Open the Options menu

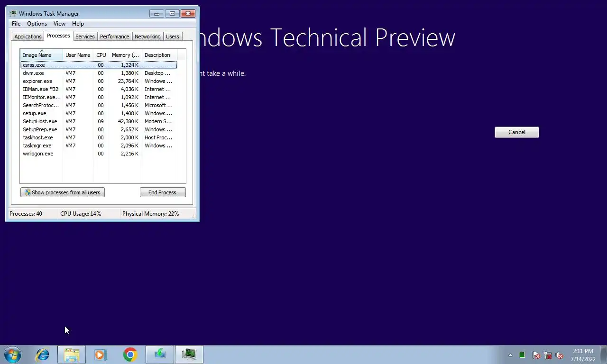pos(37,24)
